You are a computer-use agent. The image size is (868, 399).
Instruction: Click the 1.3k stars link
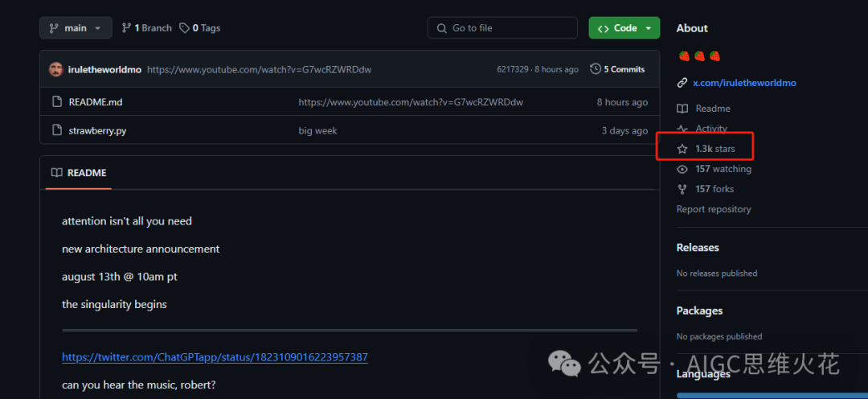tap(715, 149)
